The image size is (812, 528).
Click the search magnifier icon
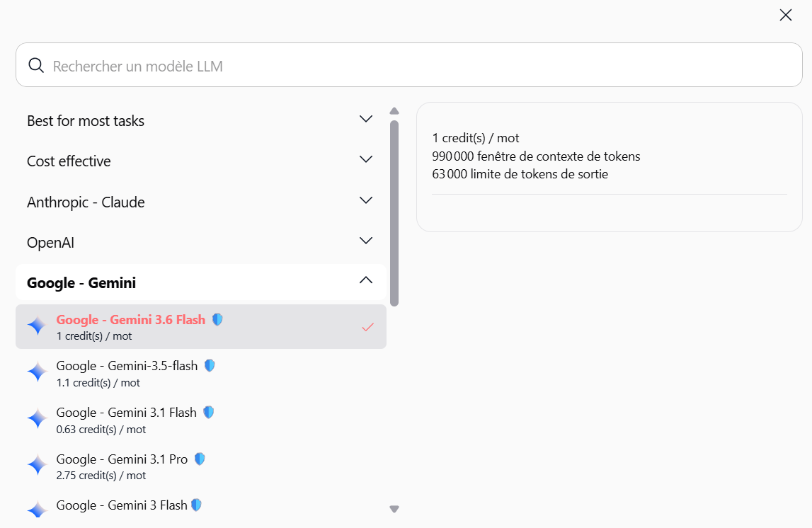tap(35, 65)
